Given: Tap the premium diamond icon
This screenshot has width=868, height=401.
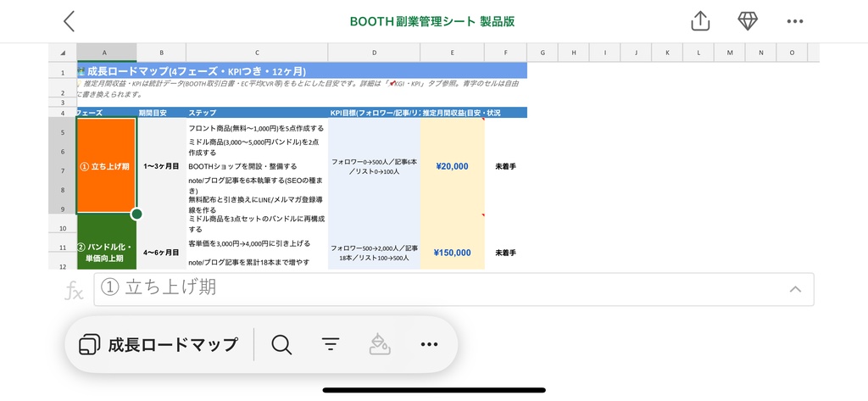Looking at the screenshot, I should (x=748, y=21).
